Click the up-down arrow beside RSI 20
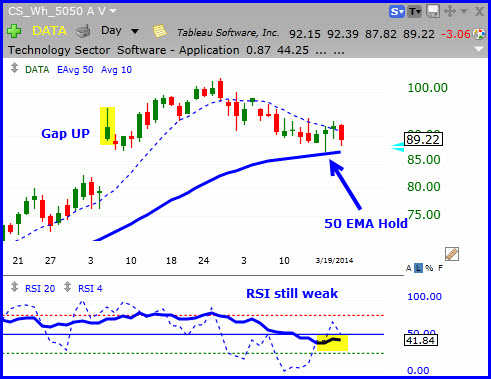Viewport: 491px width, 379px height. (14, 287)
